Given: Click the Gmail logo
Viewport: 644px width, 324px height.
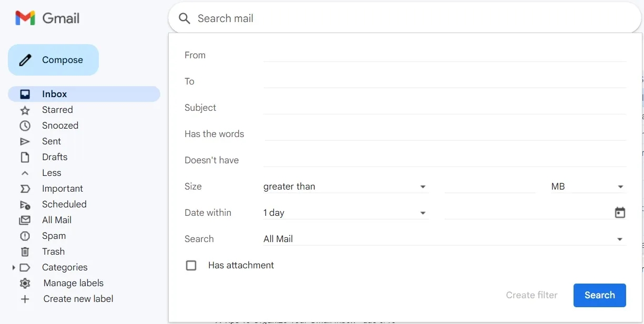Looking at the screenshot, I should pyautogui.click(x=46, y=17).
